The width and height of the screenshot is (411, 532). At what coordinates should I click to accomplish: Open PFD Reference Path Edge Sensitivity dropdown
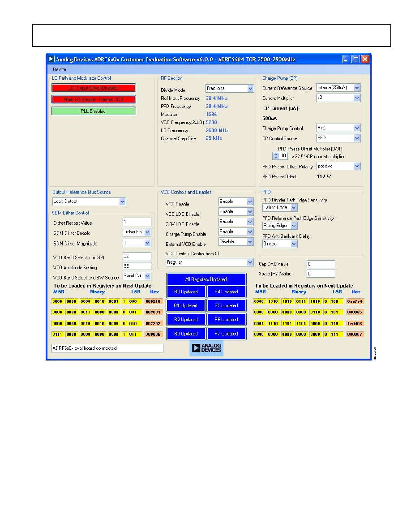(x=280, y=226)
